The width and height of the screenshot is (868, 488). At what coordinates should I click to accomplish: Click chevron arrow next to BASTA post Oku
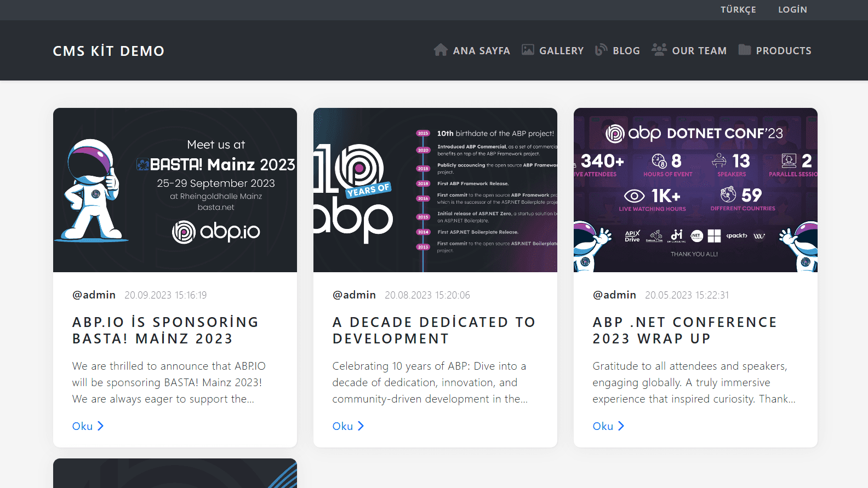click(x=100, y=426)
